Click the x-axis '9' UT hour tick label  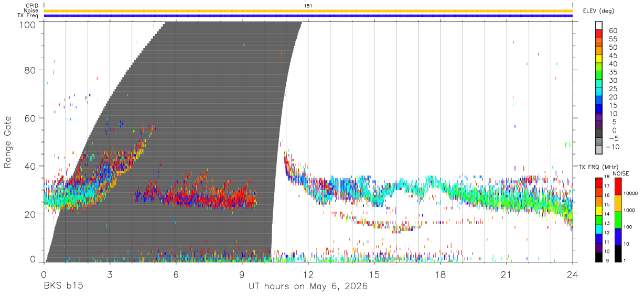242,274
